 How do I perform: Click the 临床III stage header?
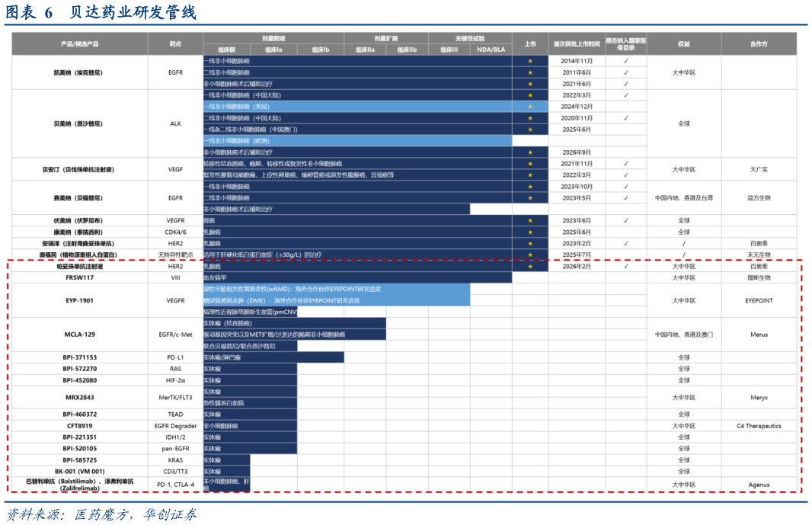coord(449,50)
